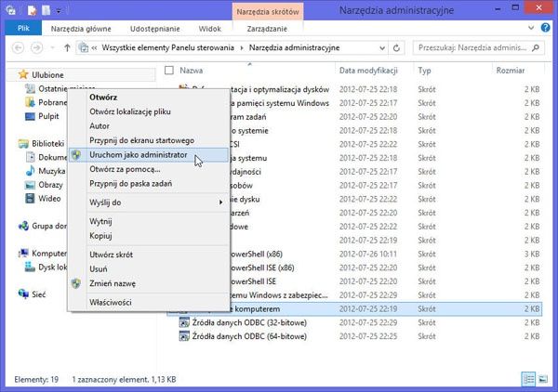Click the Grupa domowa icon
Screen dimensions: 558x392
click(x=23, y=226)
